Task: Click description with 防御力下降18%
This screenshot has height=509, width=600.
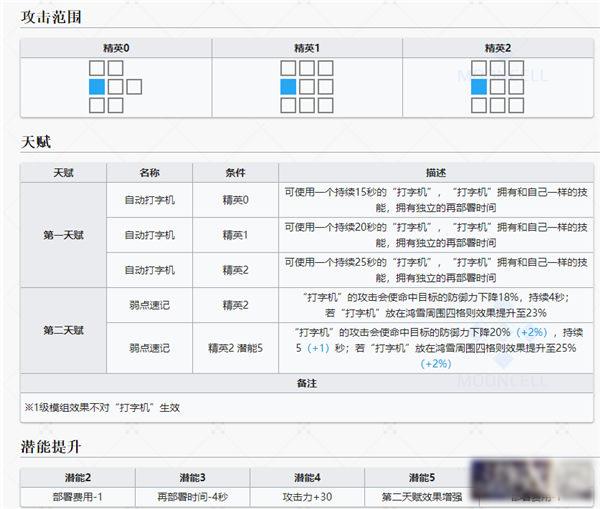Action: click(x=436, y=305)
